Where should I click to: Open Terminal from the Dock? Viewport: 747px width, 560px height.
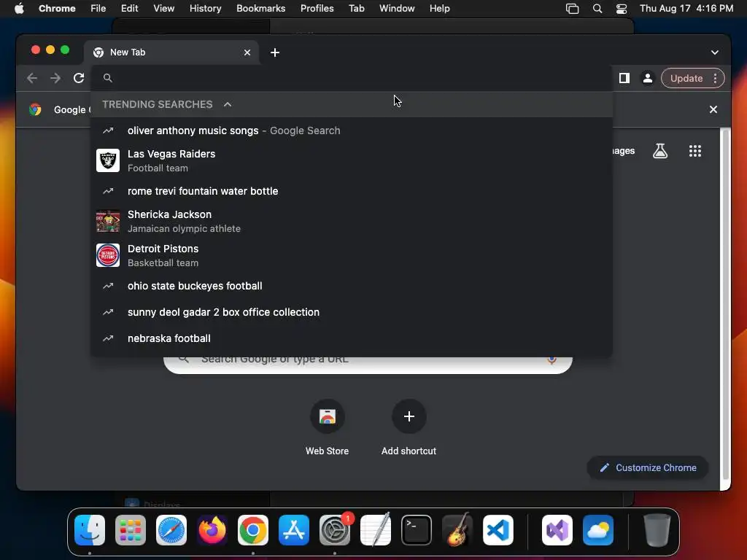coord(417,530)
